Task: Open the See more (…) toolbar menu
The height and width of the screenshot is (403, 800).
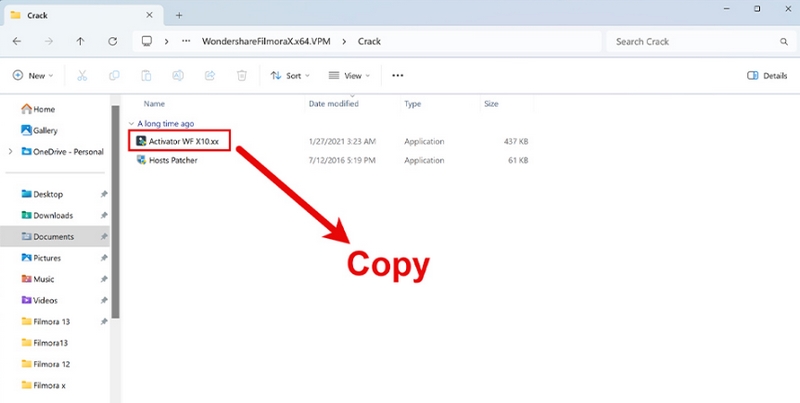Action: [398, 75]
